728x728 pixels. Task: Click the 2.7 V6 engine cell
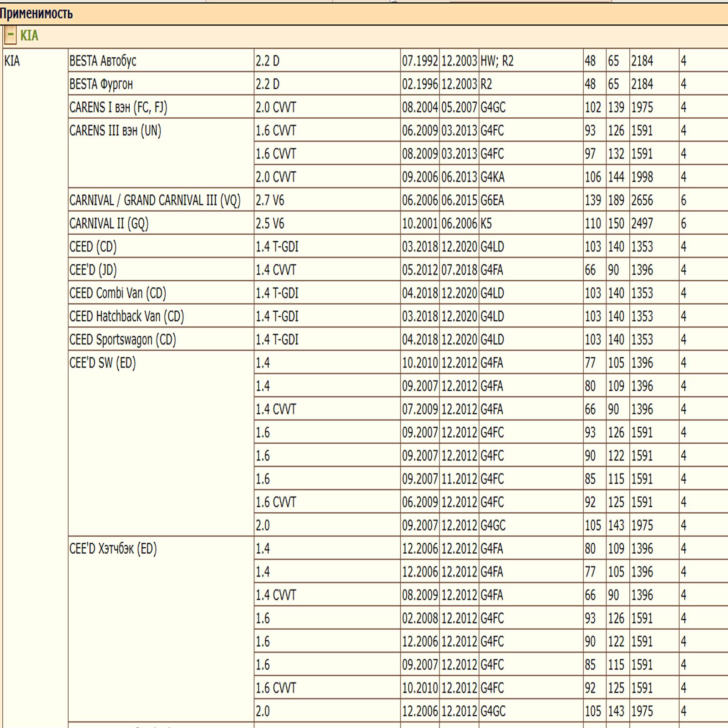pos(270,200)
